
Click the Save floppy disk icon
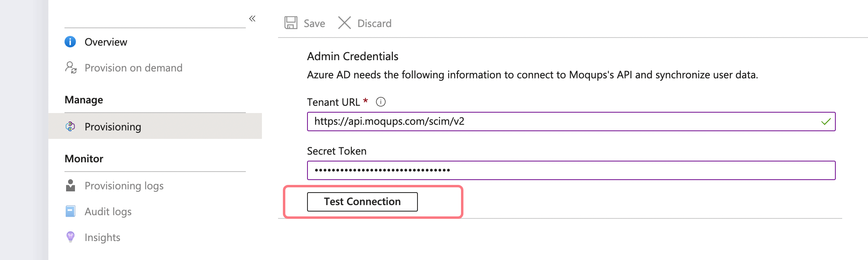(x=291, y=23)
